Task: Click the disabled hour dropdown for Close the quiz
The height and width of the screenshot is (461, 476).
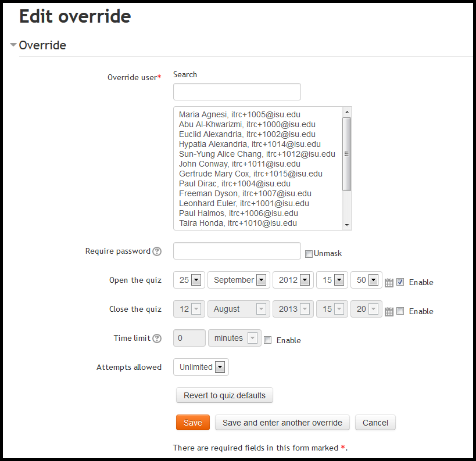Action: pyautogui.click(x=332, y=309)
